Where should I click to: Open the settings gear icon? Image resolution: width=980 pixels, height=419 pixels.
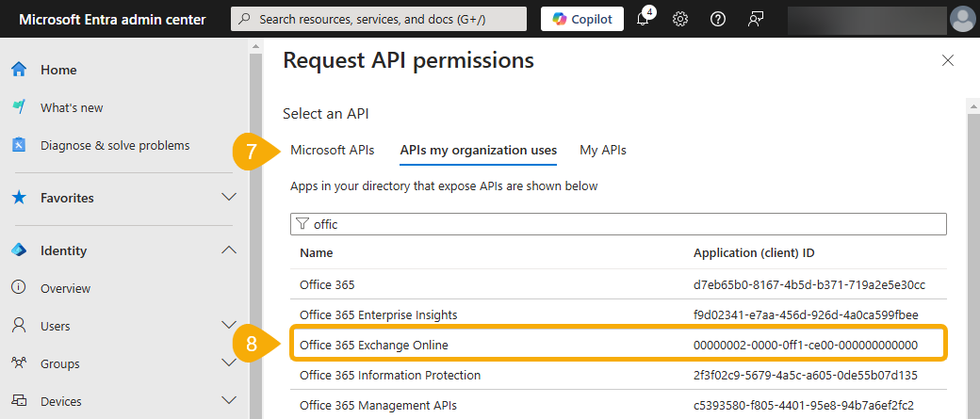[x=679, y=19]
